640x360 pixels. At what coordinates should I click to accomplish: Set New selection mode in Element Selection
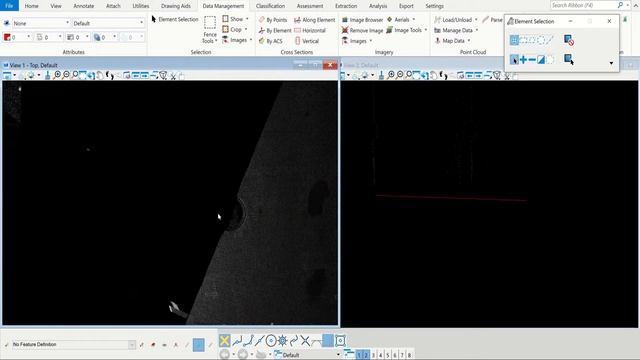click(x=514, y=60)
